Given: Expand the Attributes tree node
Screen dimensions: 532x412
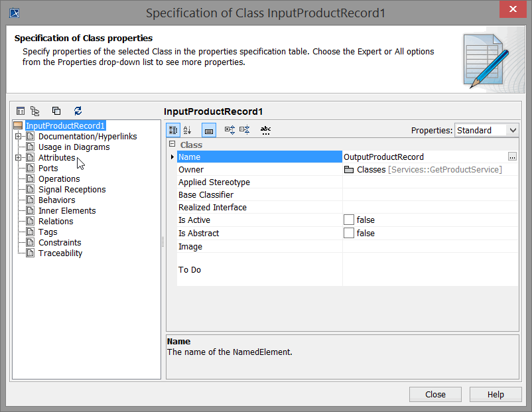Looking at the screenshot, I should [x=20, y=158].
